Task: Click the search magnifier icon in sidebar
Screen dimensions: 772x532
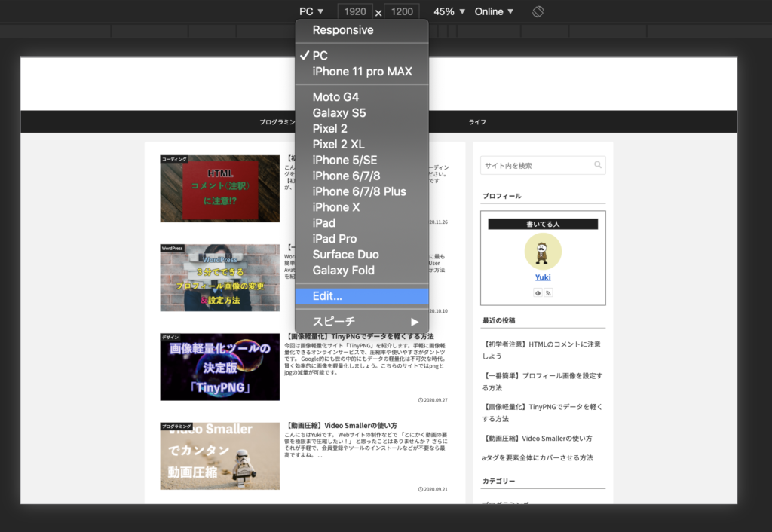Action: tap(597, 165)
